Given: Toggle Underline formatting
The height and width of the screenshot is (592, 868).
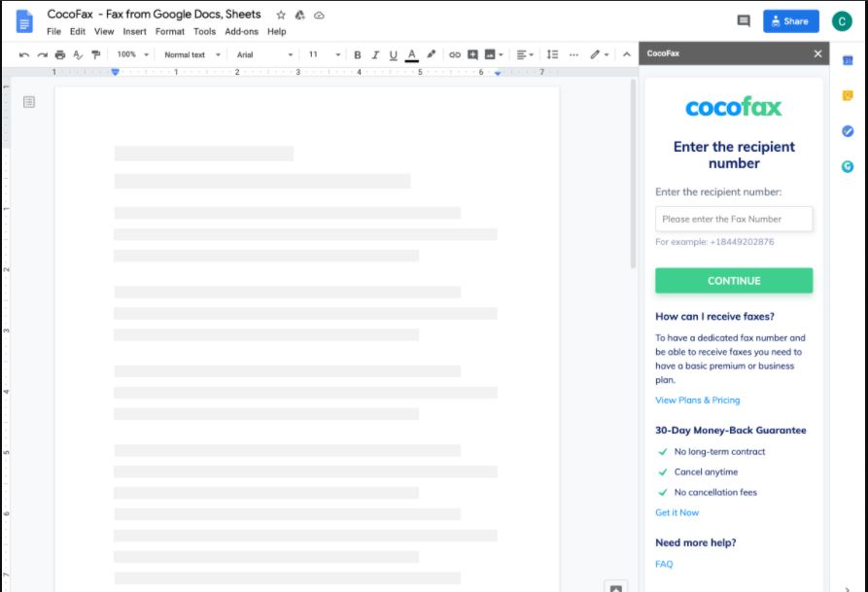Looking at the screenshot, I should click(393, 54).
